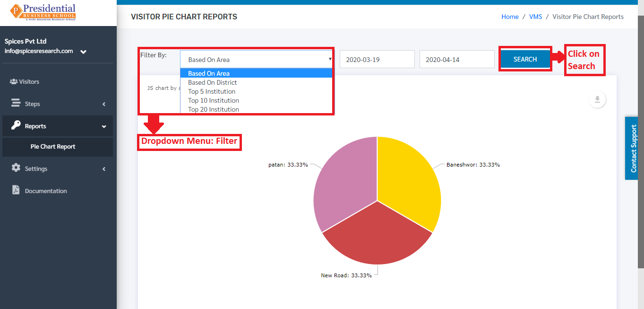Select Based On District option
This screenshot has width=644, height=309.
257,82
